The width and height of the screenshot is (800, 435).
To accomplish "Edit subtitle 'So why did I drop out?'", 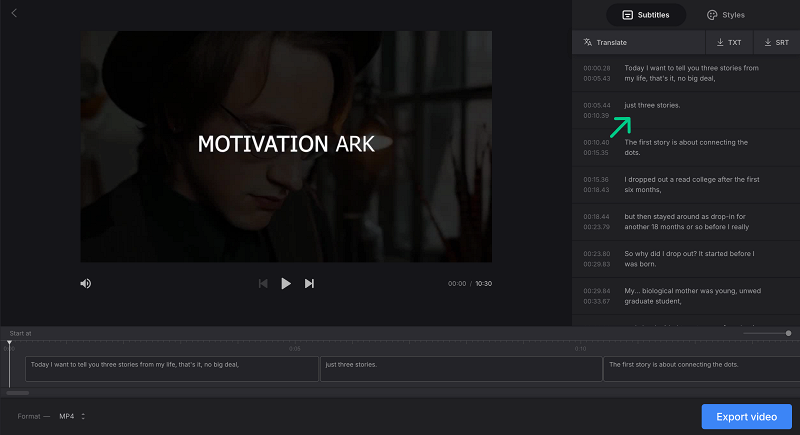I will pyautogui.click(x=689, y=259).
